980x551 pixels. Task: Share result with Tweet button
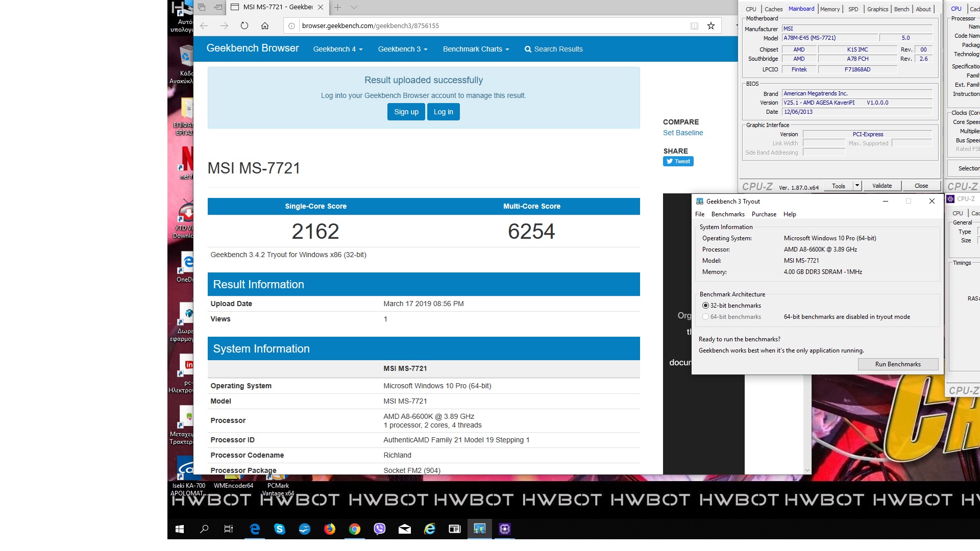pos(678,161)
